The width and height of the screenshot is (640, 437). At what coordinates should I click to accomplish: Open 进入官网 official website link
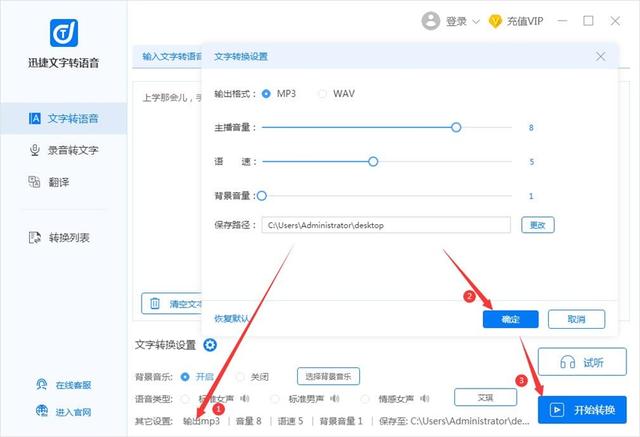(73, 412)
